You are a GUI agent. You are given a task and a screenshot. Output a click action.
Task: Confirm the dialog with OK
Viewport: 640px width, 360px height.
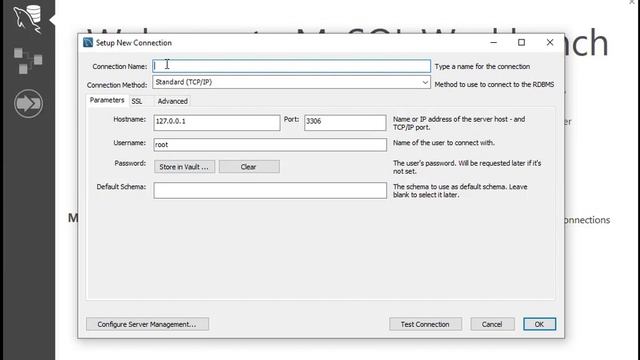pos(540,324)
